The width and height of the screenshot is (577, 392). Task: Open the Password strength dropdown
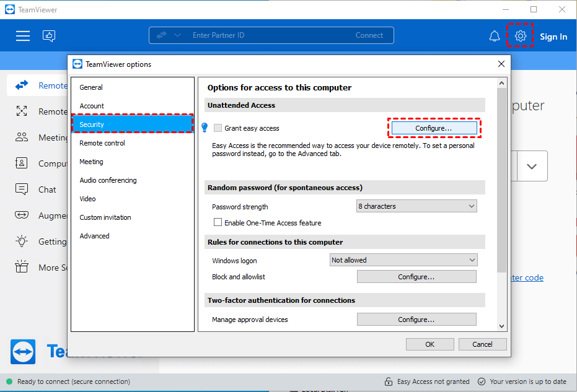tap(416, 206)
